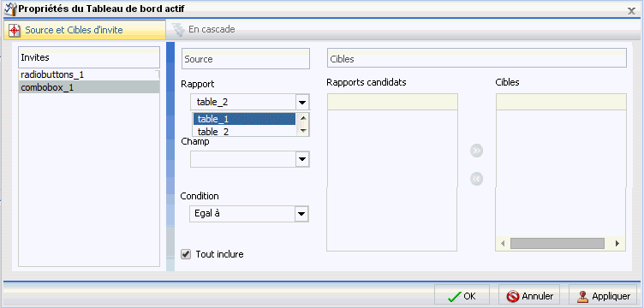Select combobox_1 in the Invites list
This screenshot has height=308, width=644.
(89, 87)
